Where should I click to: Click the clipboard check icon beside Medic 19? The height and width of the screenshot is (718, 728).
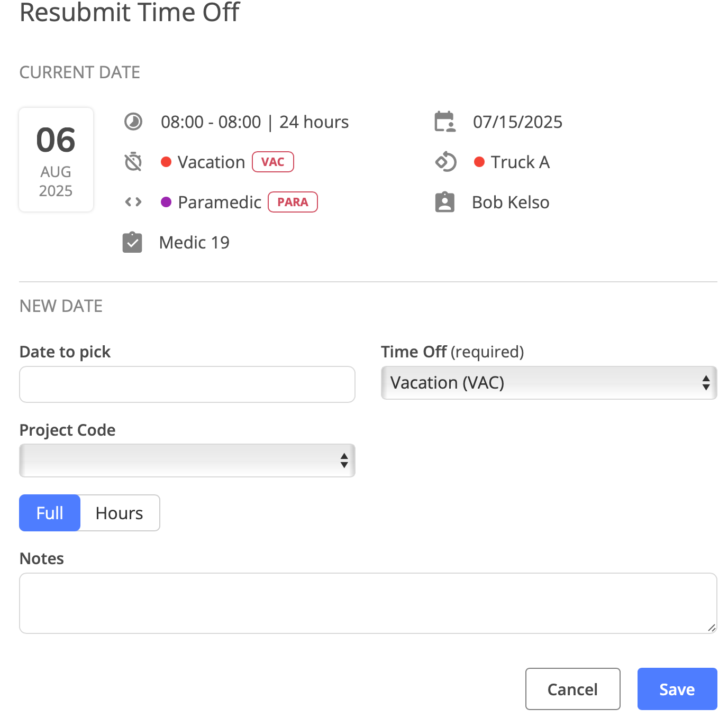(x=132, y=242)
